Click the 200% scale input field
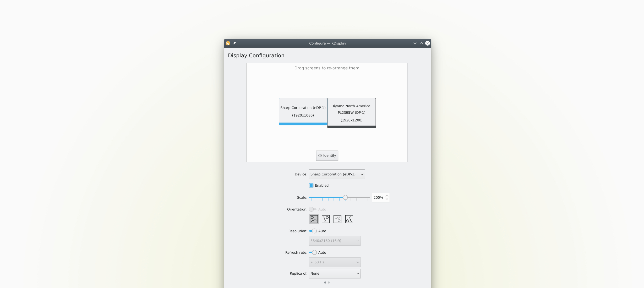Image resolution: width=644 pixels, height=288 pixels. (x=378, y=198)
